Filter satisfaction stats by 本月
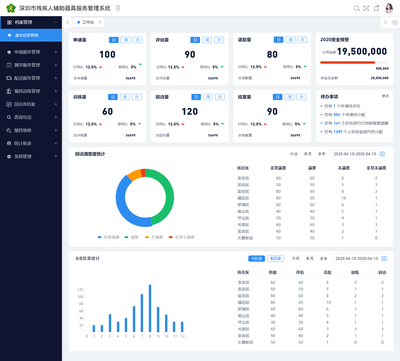The height and width of the screenshot is (361, 400). [x=307, y=154]
